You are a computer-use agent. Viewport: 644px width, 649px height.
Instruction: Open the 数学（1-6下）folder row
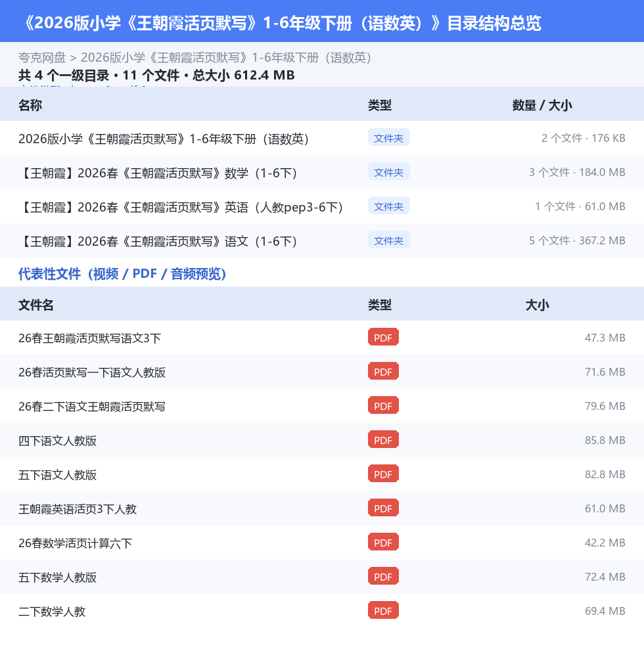pos(322,172)
